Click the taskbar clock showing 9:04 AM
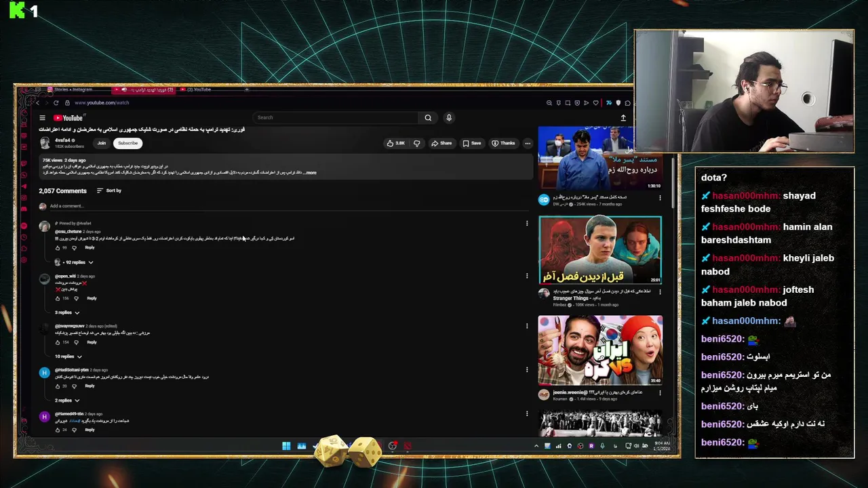Image resolution: width=868 pixels, height=488 pixels. point(663,446)
